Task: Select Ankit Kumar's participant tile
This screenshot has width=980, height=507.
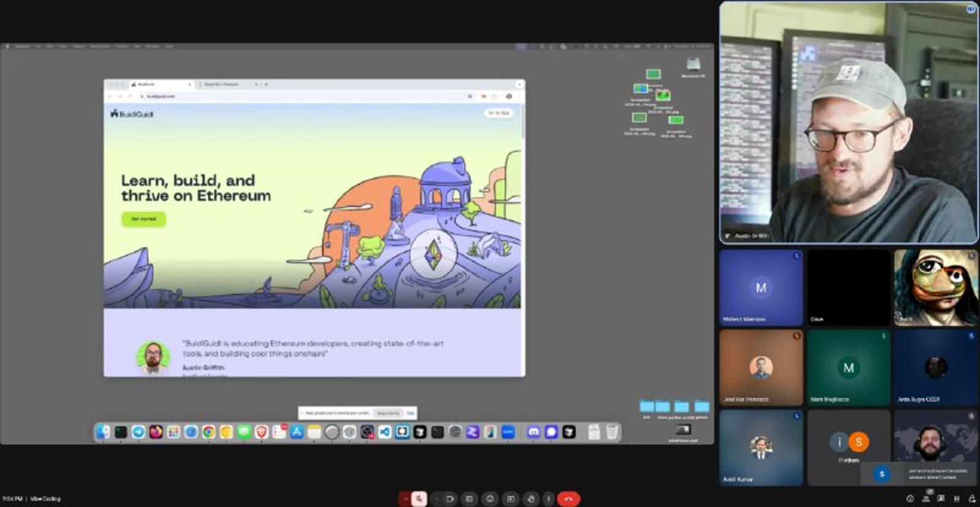Action: click(761, 448)
